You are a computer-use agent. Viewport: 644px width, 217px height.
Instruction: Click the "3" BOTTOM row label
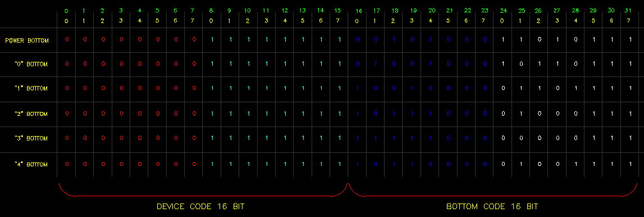(31, 138)
